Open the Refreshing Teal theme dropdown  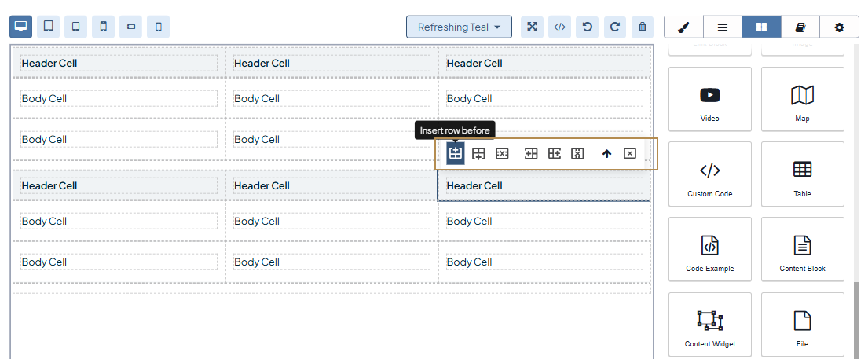click(459, 27)
